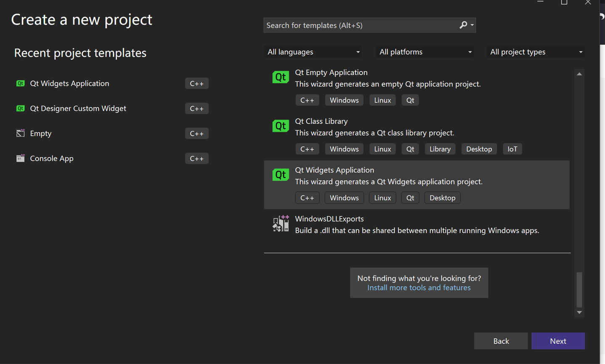
Task: Open the All project types dropdown
Action: coord(536,52)
